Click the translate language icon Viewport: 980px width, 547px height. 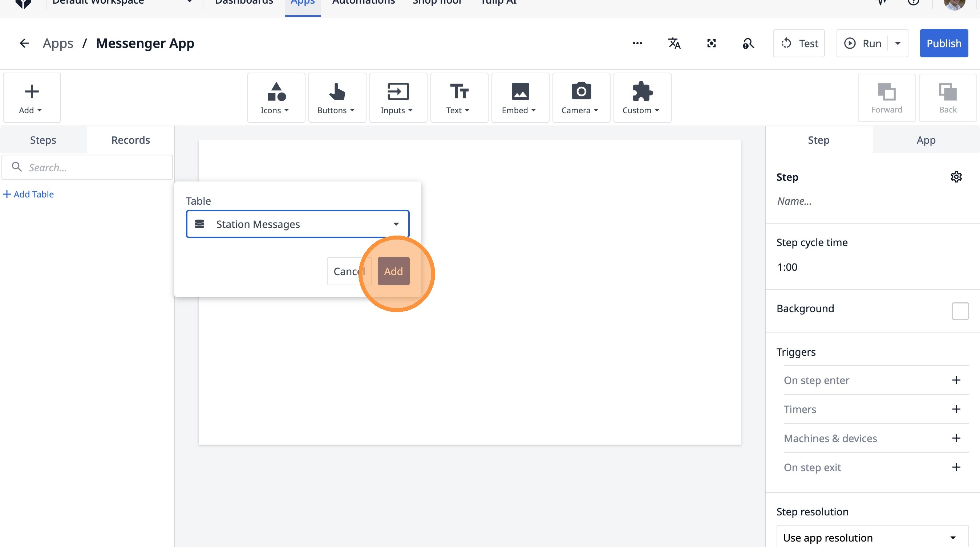click(x=674, y=43)
